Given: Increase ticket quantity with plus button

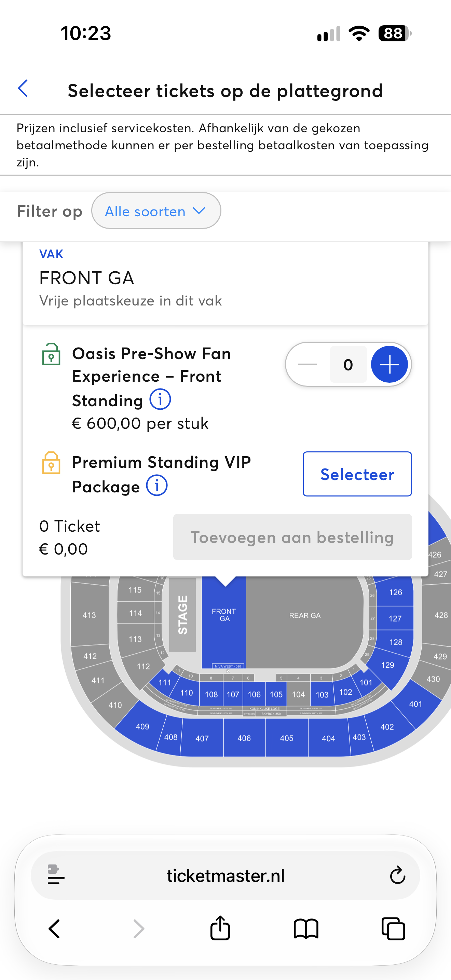Looking at the screenshot, I should (389, 365).
